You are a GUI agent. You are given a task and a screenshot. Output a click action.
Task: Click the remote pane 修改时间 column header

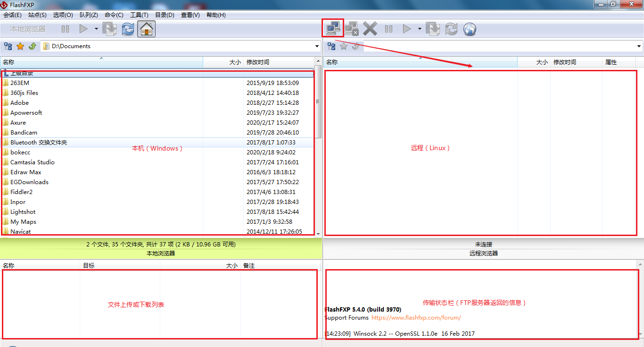[576, 62]
